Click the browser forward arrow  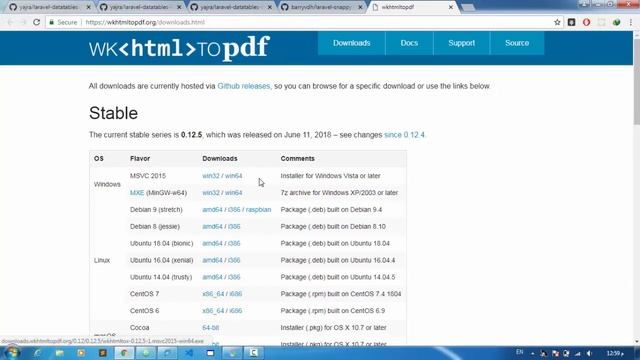coord(23,22)
